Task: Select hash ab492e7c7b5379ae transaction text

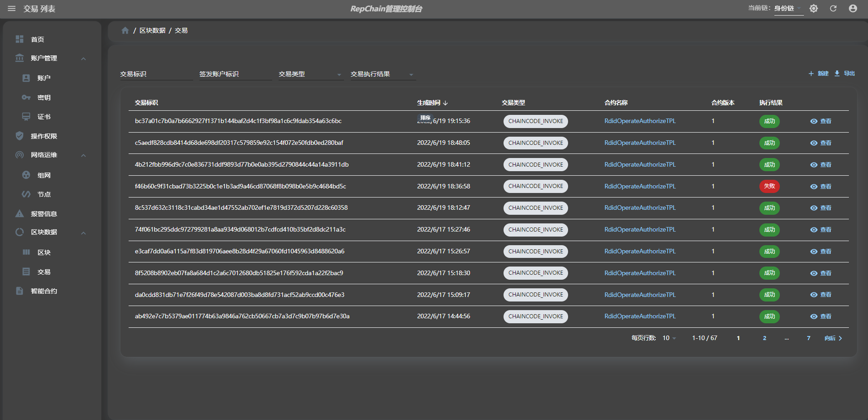Action: (242, 316)
